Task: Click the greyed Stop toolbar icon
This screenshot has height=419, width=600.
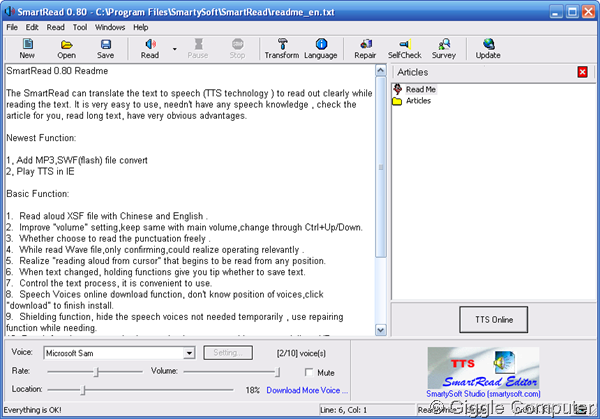Action: point(237,49)
